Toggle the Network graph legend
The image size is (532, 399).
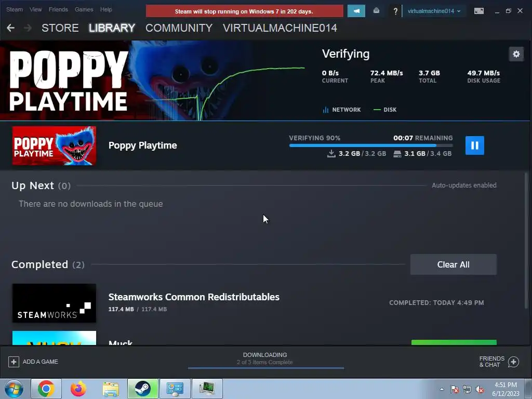click(342, 110)
